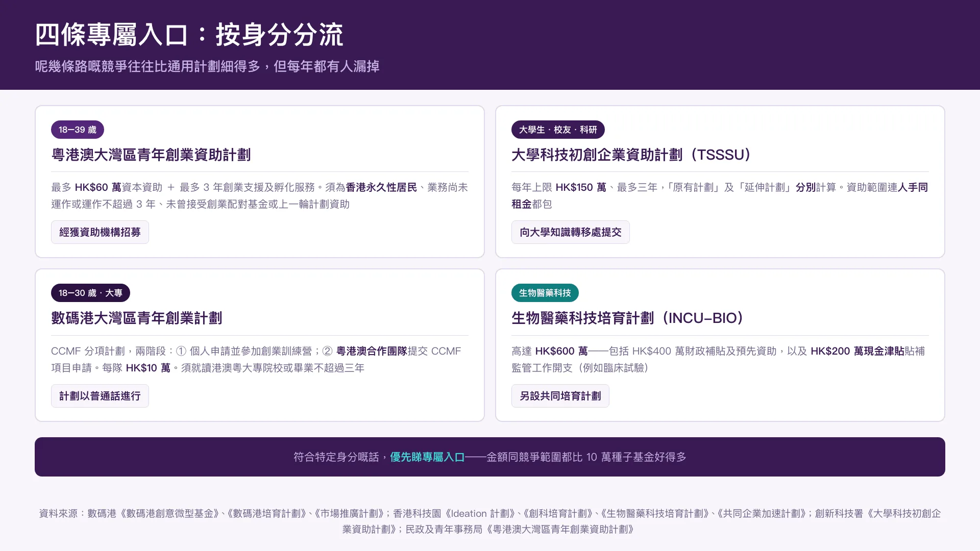The image size is (980, 551).
Task: Select the 大學科技初創企業資助計劃（TSSSU）heading
Action: point(631,155)
